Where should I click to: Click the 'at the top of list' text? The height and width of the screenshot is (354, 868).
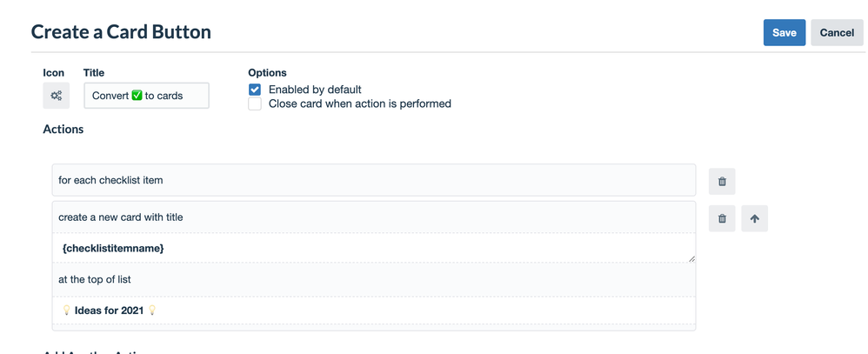[x=95, y=279]
